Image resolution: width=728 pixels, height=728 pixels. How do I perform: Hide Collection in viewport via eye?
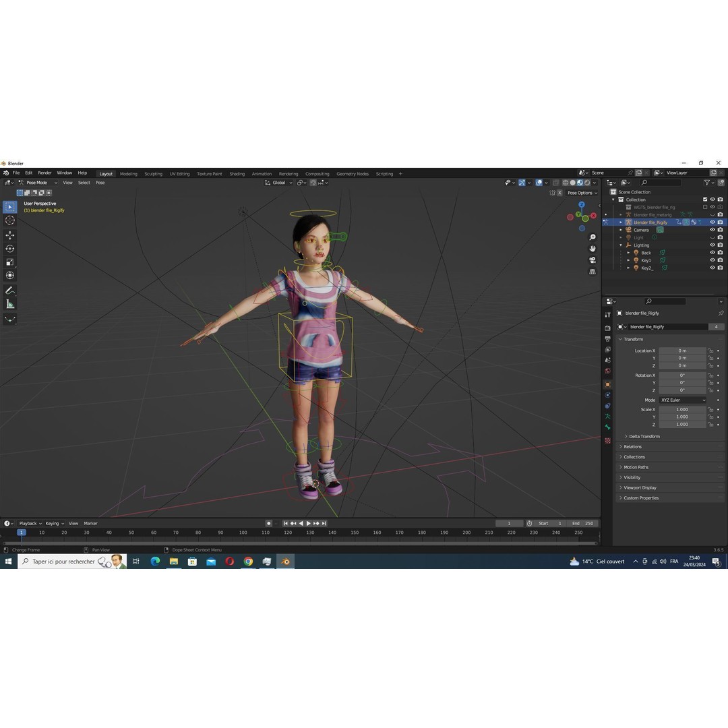pos(712,200)
